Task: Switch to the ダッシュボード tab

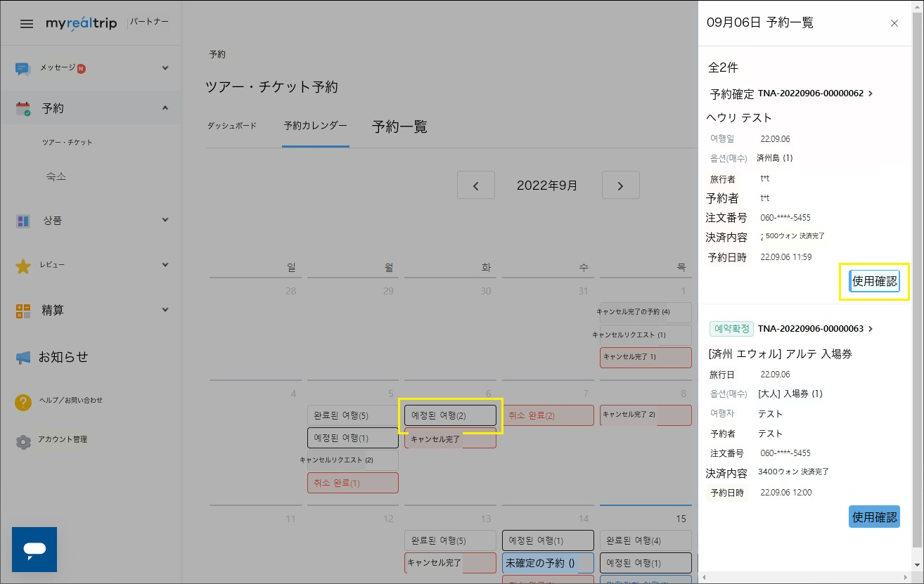Action: pos(232,126)
